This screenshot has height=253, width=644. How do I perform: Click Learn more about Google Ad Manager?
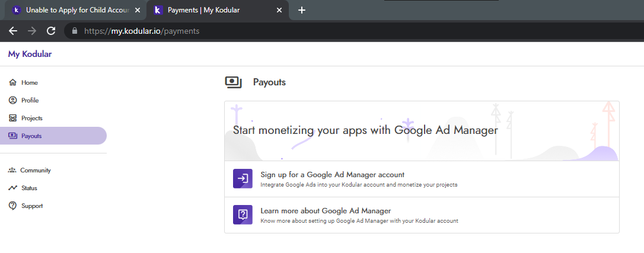click(422, 215)
